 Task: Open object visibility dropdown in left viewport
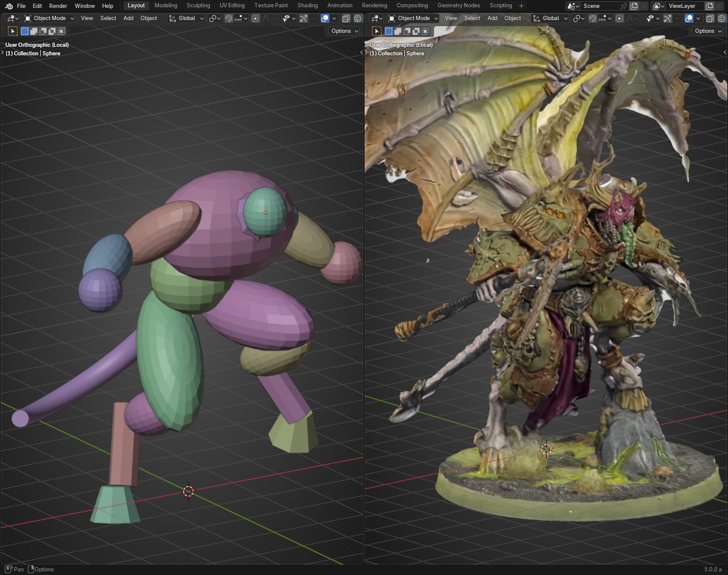pos(289,18)
